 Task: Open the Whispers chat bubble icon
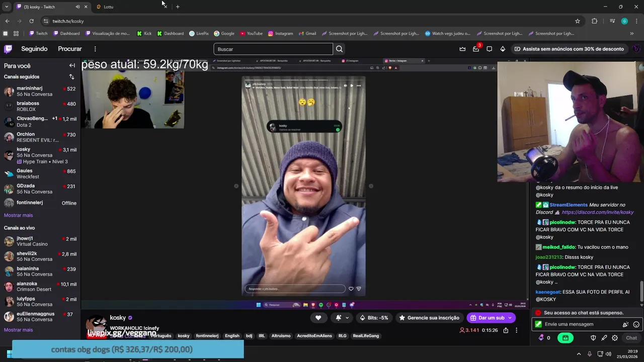489,49
